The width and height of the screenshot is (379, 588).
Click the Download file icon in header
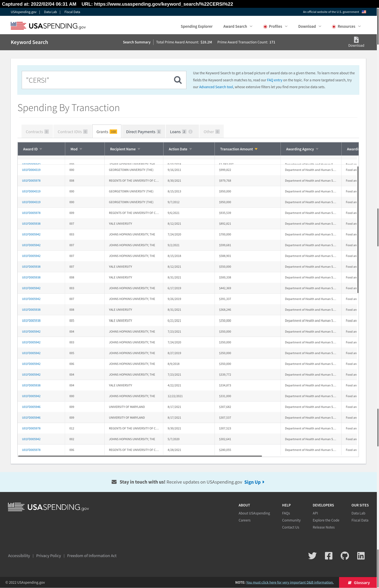point(356,39)
